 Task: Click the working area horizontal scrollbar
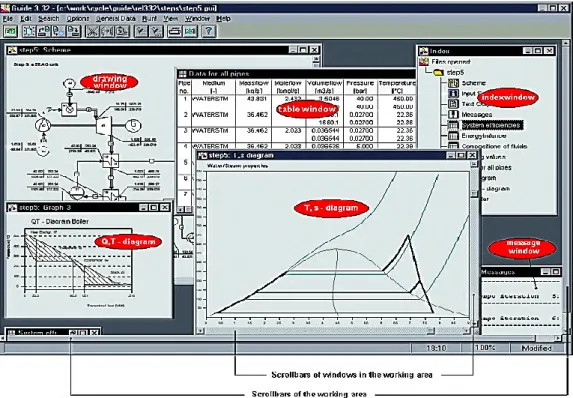click(x=281, y=339)
